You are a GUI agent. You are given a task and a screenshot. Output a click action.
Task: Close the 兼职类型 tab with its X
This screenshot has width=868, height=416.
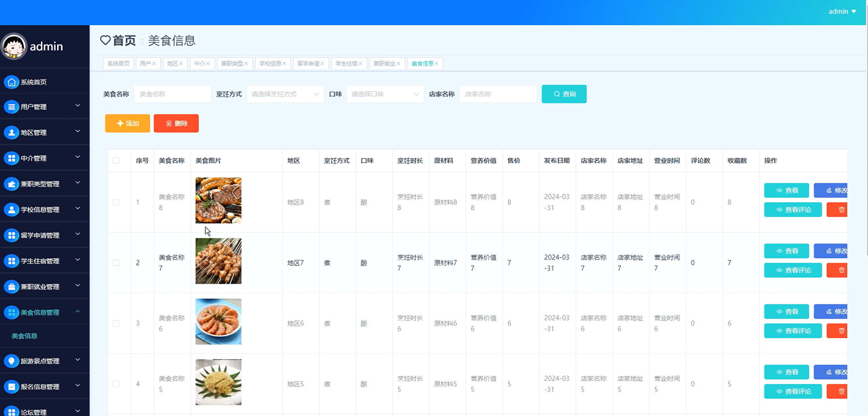(246, 63)
